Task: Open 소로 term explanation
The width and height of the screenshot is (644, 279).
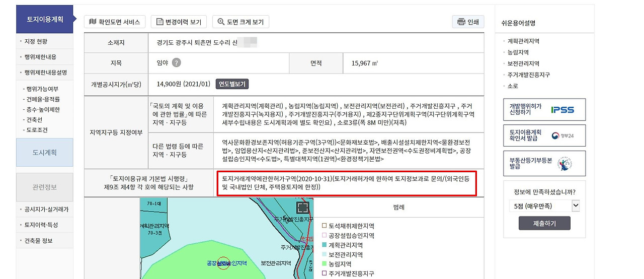Action: (x=513, y=86)
